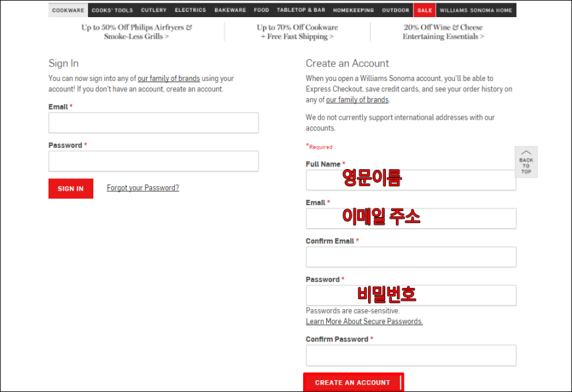
Task: Focus the Sign In Email field
Action: [154, 122]
